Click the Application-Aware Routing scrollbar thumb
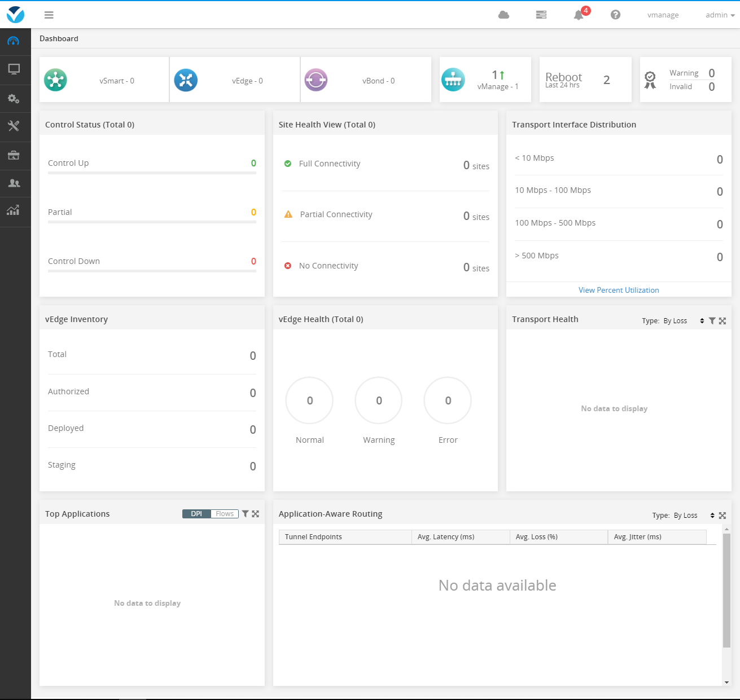The width and height of the screenshot is (740, 700). [x=726, y=591]
